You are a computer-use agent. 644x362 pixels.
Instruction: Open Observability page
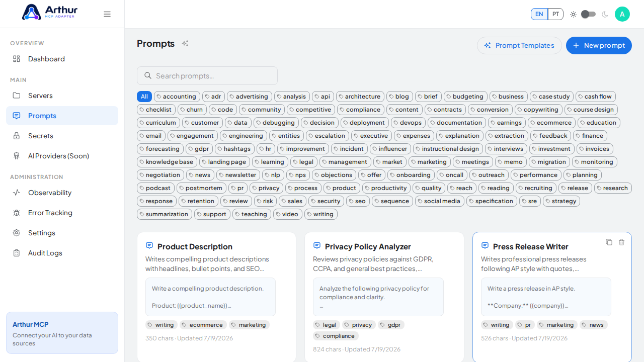coord(62,193)
